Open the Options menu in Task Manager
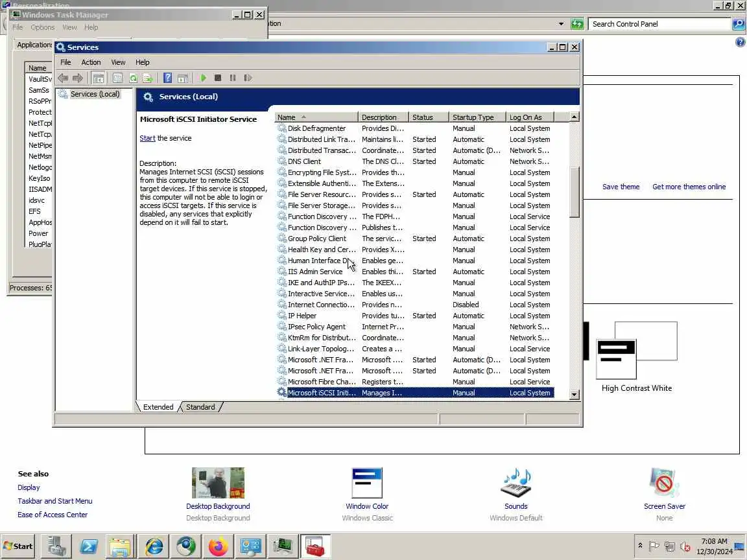Viewport: 747px width, 560px height. click(x=42, y=28)
